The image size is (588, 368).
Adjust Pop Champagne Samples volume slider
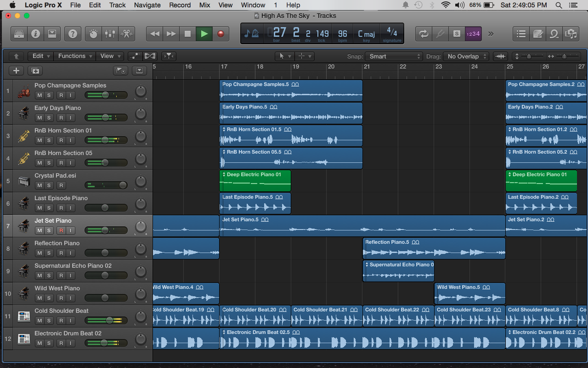pyautogui.click(x=106, y=95)
